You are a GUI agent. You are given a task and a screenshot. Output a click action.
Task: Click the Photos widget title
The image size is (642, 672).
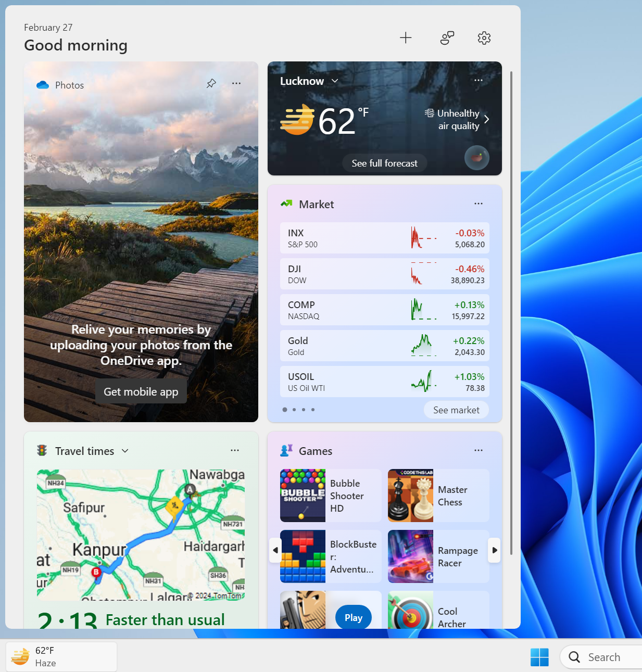click(x=69, y=85)
